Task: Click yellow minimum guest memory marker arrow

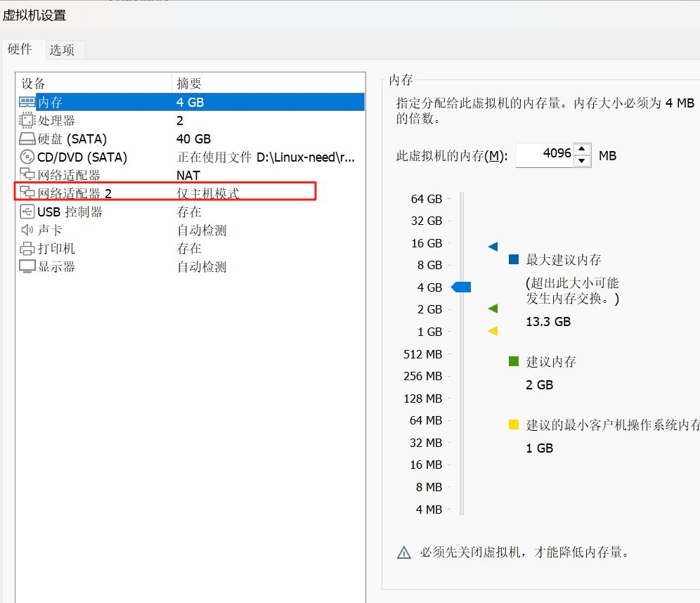Action: 493,331
